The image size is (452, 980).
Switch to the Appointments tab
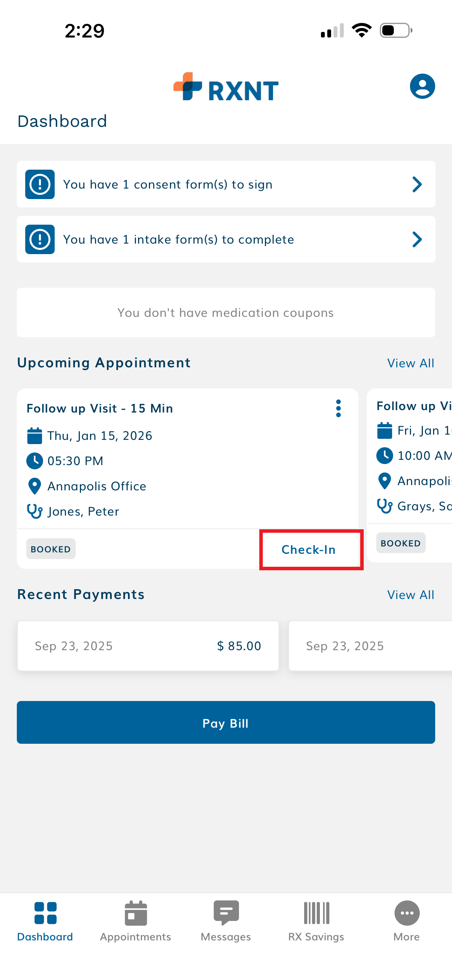(x=136, y=921)
